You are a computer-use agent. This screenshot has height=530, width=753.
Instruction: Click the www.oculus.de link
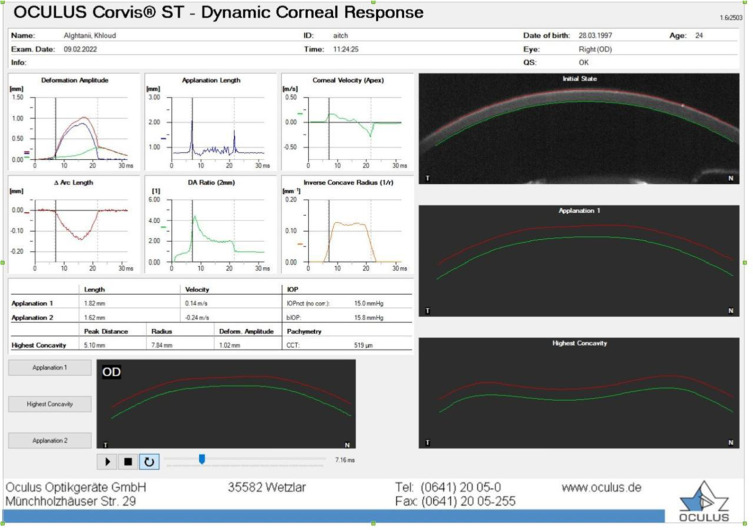[601, 488]
